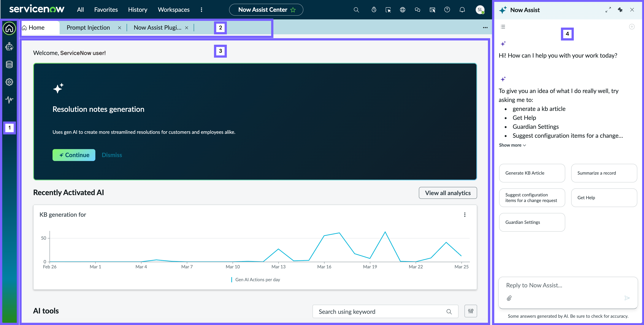The width and height of the screenshot is (644, 325).
Task: Close the Now Assist Plugi... tab
Action: pyautogui.click(x=186, y=28)
